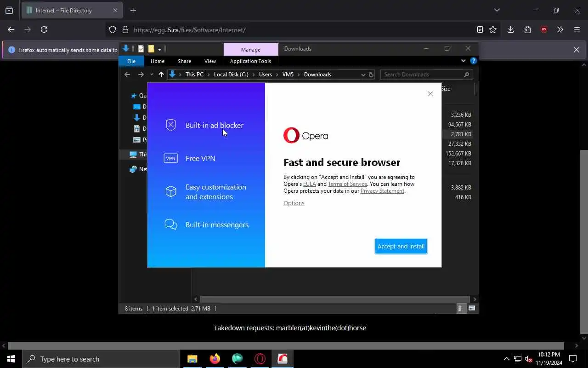
Task: Open uBlock Origin extension icon
Action: click(544, 29)
